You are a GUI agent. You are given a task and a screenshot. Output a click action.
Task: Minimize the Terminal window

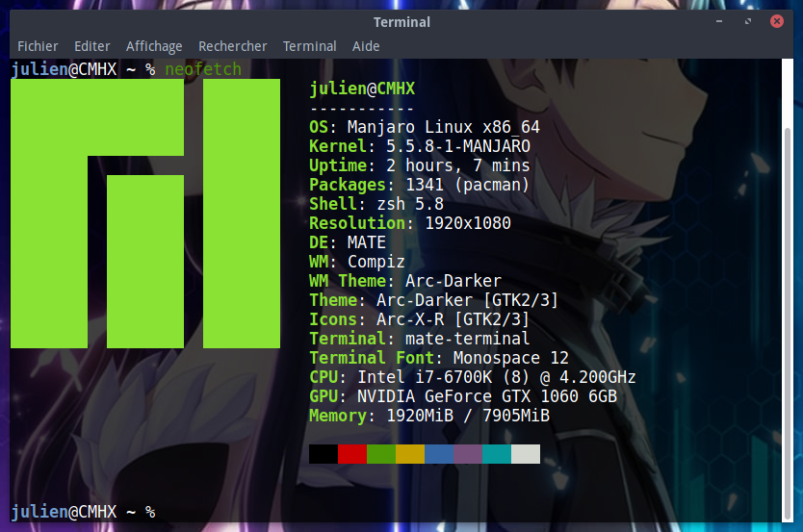pyautogui.click(x=719, y=21)
